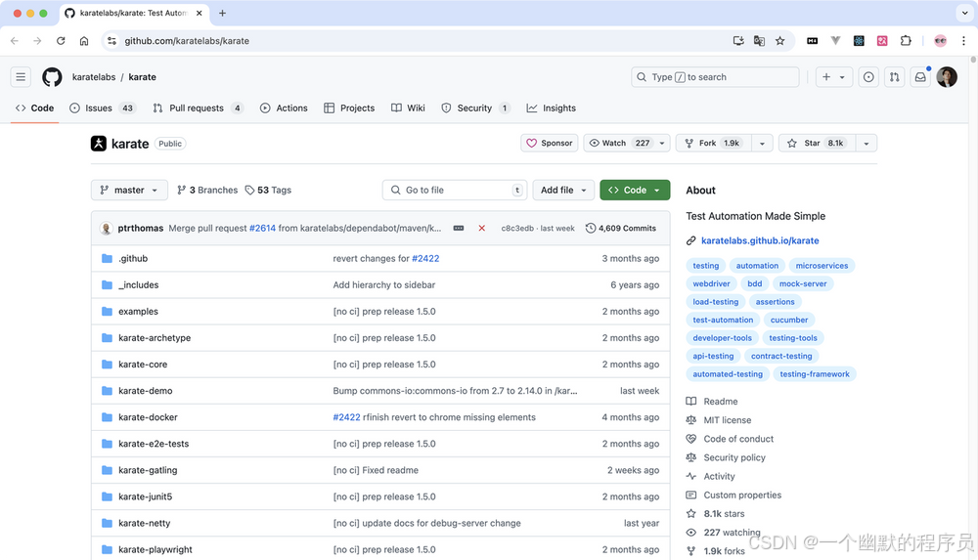Open the browser tab search dropdown
Viewport: 978px width, 560px height.
click(964, 13)
